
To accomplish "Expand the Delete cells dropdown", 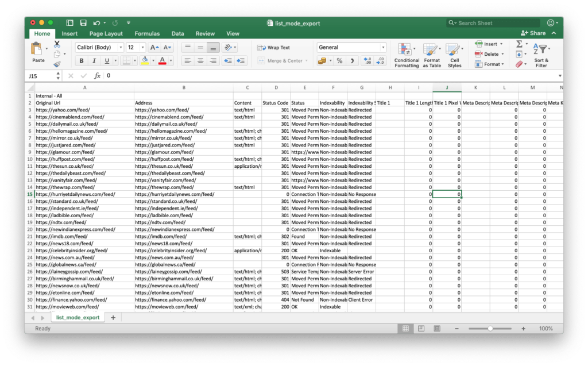I will point(502,54).
